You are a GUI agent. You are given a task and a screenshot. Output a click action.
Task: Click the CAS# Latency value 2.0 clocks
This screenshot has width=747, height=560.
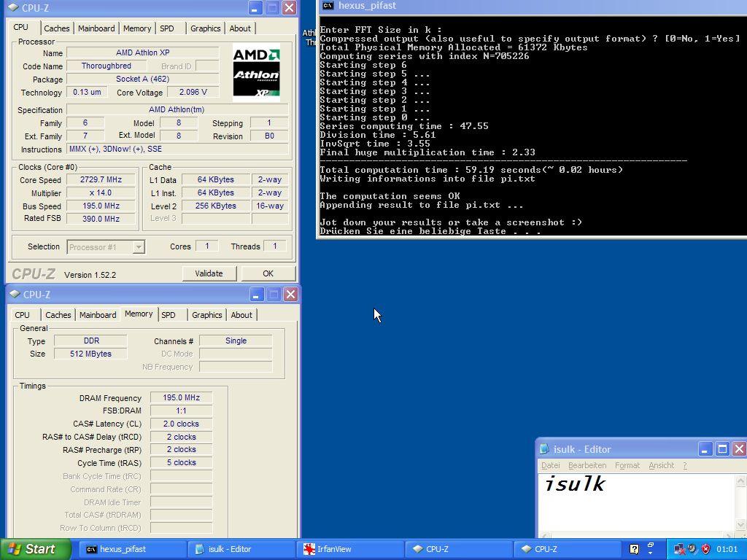181,424
